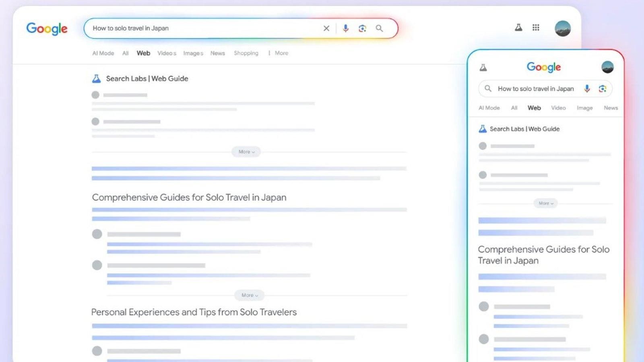Select Video tab in mobile view
The image size is (644, 362).
(558, 108)
